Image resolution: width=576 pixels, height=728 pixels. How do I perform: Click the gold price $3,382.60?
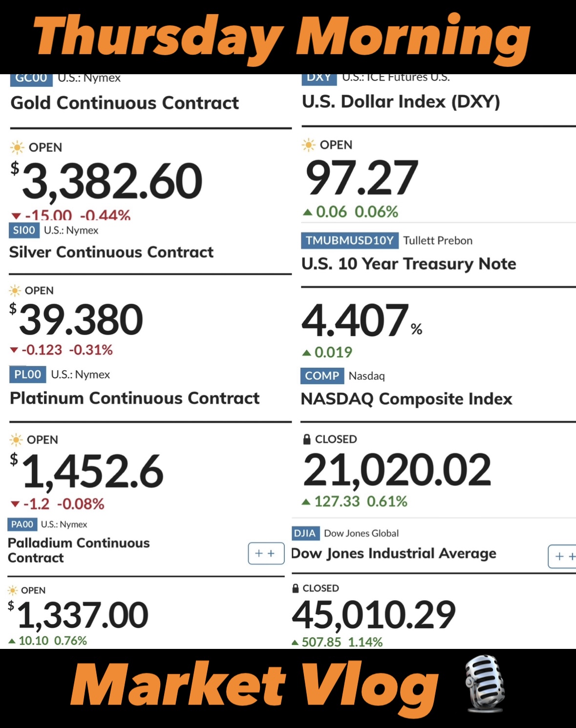point(107,181)
